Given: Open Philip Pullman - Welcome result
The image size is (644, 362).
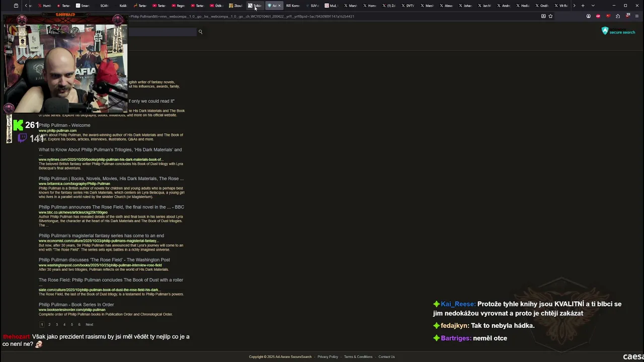Looking at the screenshot, I should (x=64, y=125).
